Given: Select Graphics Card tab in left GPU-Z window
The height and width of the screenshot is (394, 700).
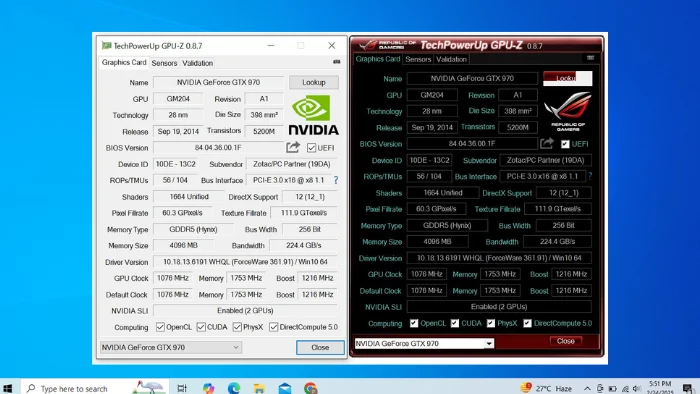Looking at the screenshot, I should (124, 62).
